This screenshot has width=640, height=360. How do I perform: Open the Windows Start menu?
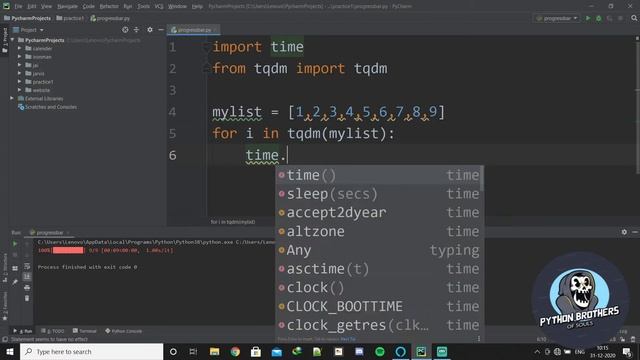point(9,351)
